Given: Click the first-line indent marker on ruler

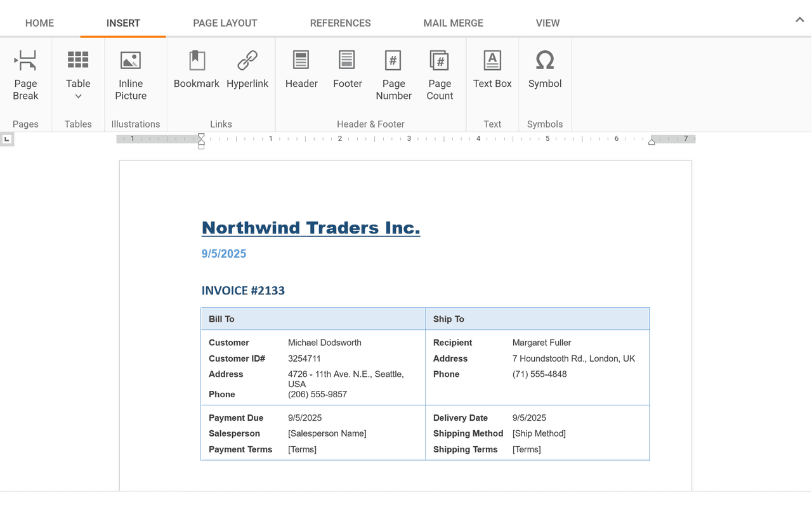Looking at the screenshot, I should tap(201, 136).
